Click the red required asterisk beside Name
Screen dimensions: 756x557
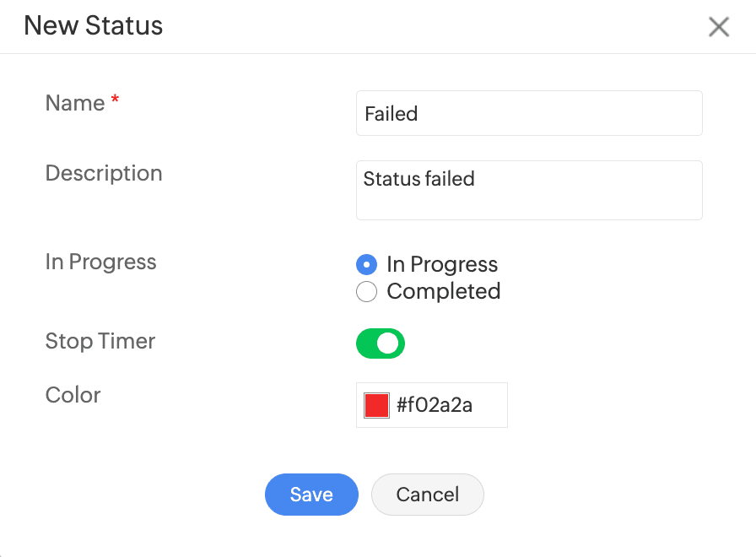(116, 100)
